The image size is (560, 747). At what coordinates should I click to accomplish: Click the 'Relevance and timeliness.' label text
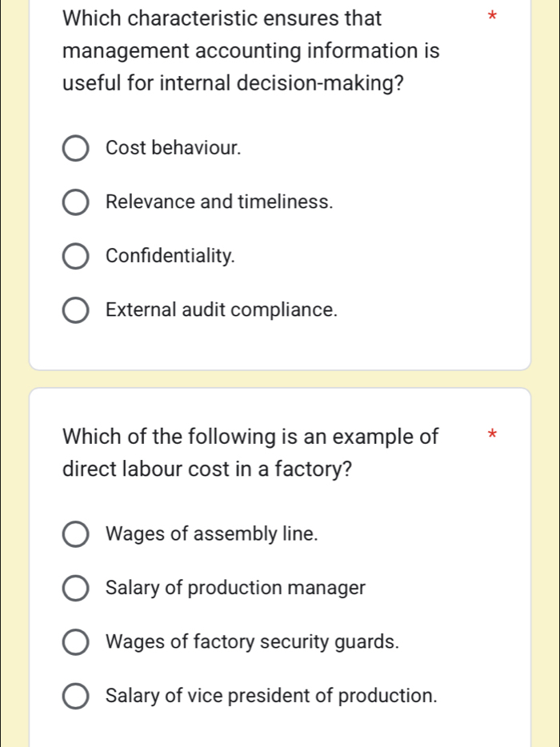(219, 202)
